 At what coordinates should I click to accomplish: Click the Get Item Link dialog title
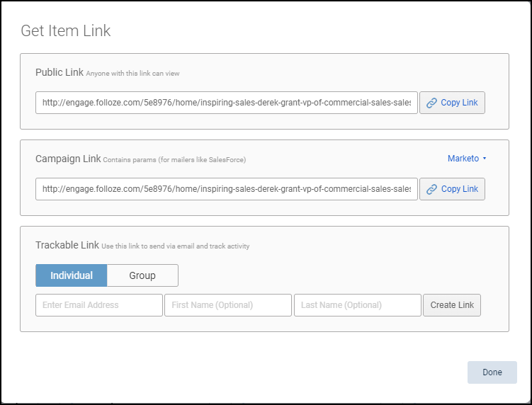(66, 30)
